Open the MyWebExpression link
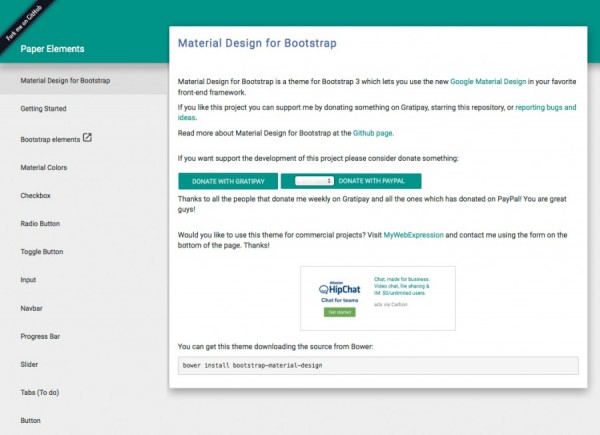 [413, 235]
